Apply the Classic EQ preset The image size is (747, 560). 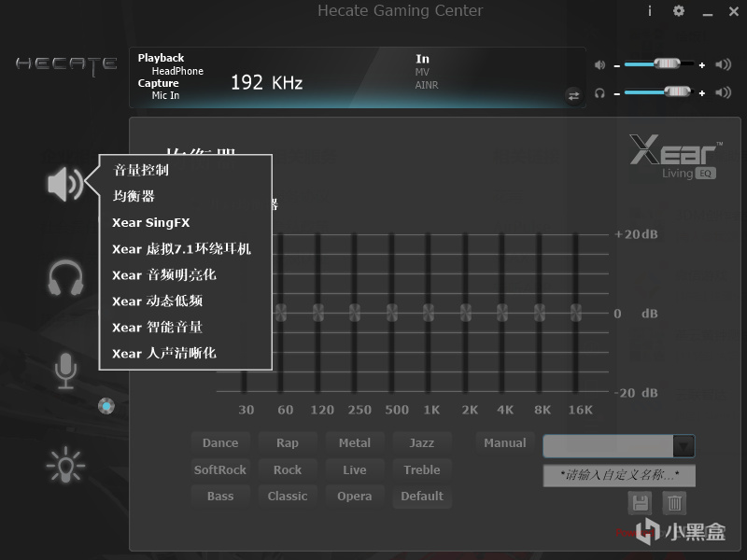(x=288, y=497)
